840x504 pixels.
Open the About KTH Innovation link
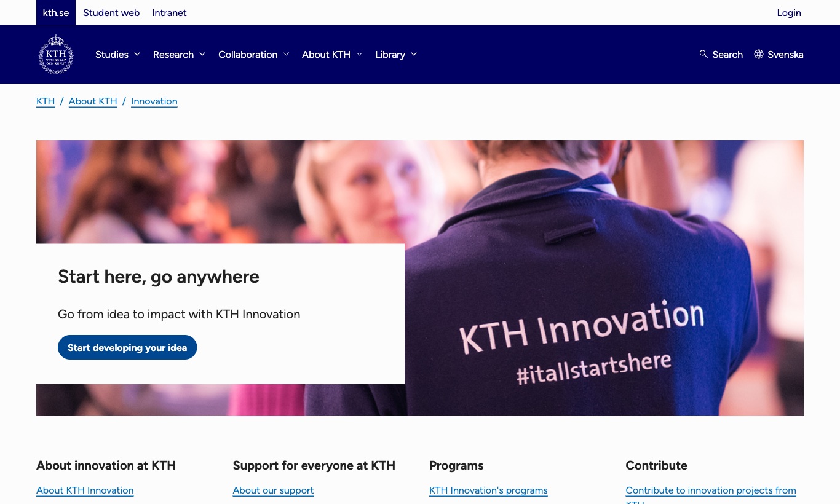click(x=85, y=490)
